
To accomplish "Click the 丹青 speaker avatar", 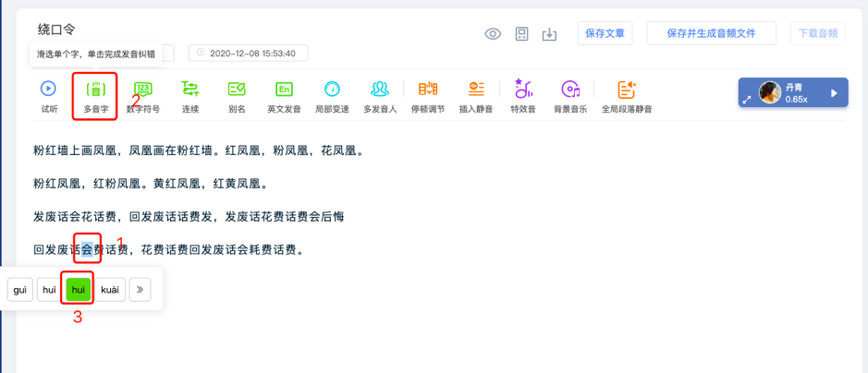I will coord(769,92).
